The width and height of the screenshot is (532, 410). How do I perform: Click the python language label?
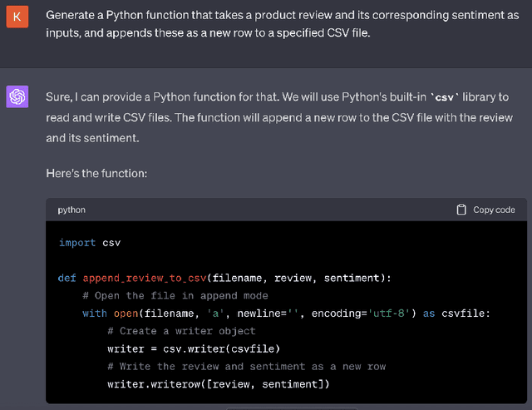click(x=71, y=210)
